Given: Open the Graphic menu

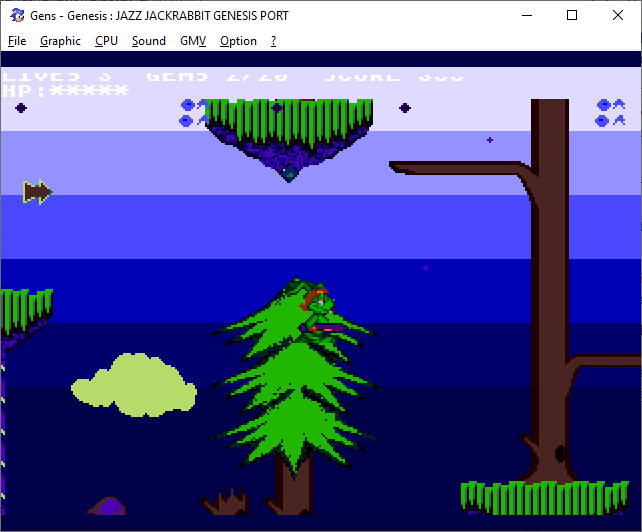Looking at the screenshot, I should click(60, 41).
